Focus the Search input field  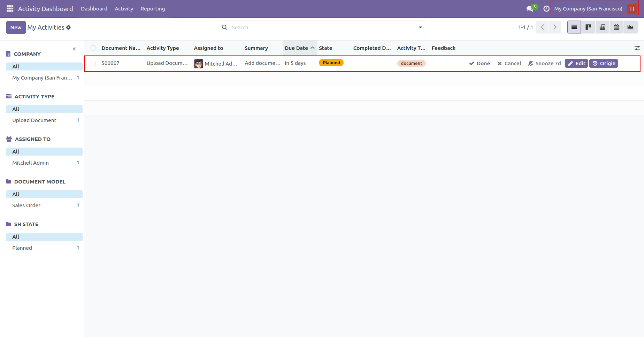point(322,27)
